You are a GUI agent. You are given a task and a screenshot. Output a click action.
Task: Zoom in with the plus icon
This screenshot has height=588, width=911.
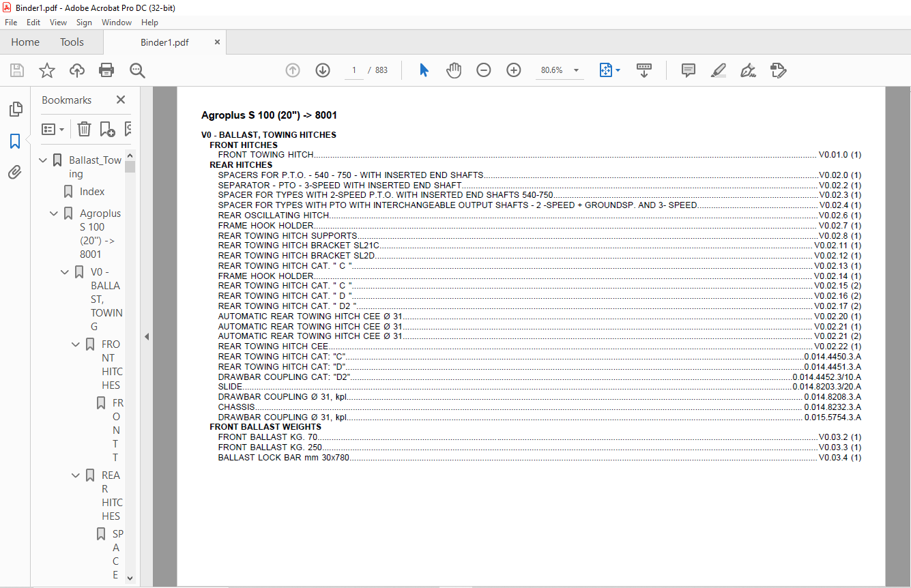click(x=514, y=70)
